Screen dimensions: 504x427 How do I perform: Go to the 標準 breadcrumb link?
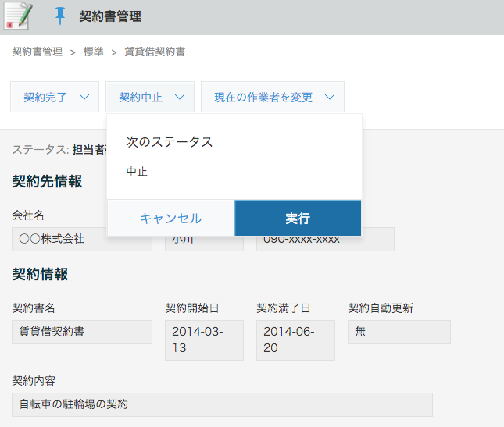93,52
